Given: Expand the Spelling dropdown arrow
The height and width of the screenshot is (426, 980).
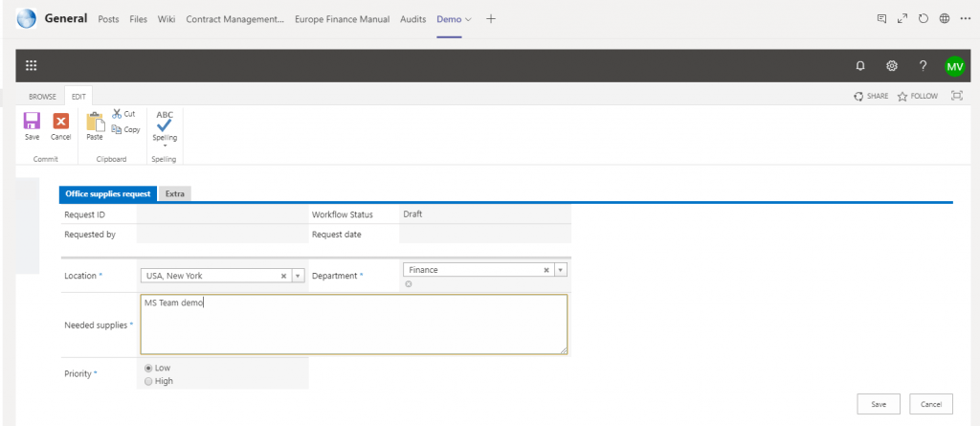Looking at the screenshot, I should 165,146.
